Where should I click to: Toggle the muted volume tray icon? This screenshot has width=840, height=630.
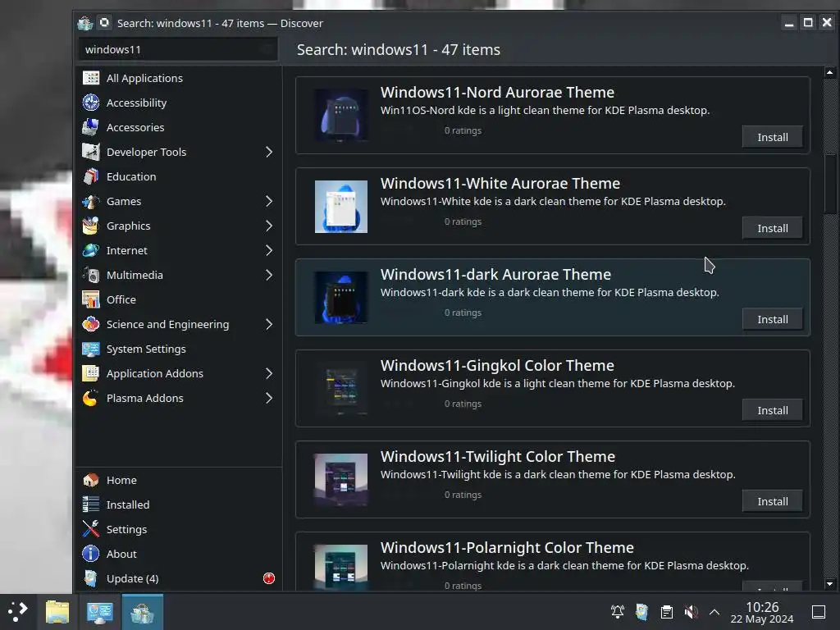click(691, 612)
